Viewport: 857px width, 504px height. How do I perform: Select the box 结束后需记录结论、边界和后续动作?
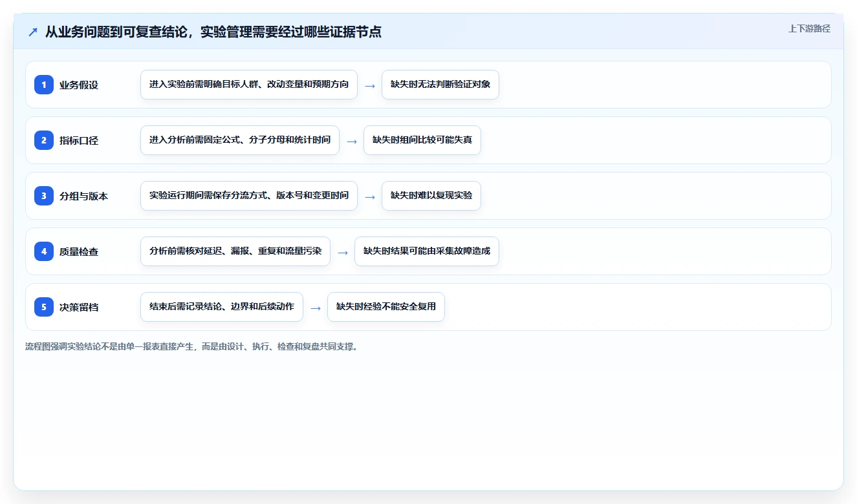[x=222, y=307]
